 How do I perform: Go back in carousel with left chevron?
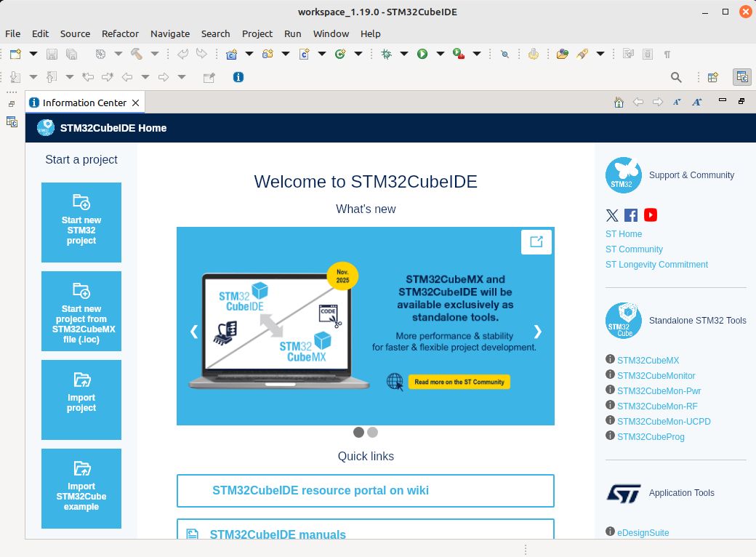194,332
